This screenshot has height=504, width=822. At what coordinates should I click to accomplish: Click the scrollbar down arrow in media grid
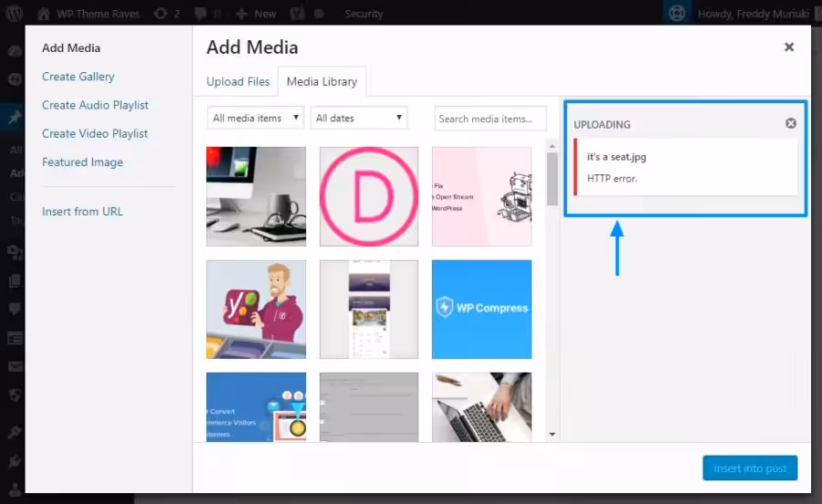click(552, 435)
